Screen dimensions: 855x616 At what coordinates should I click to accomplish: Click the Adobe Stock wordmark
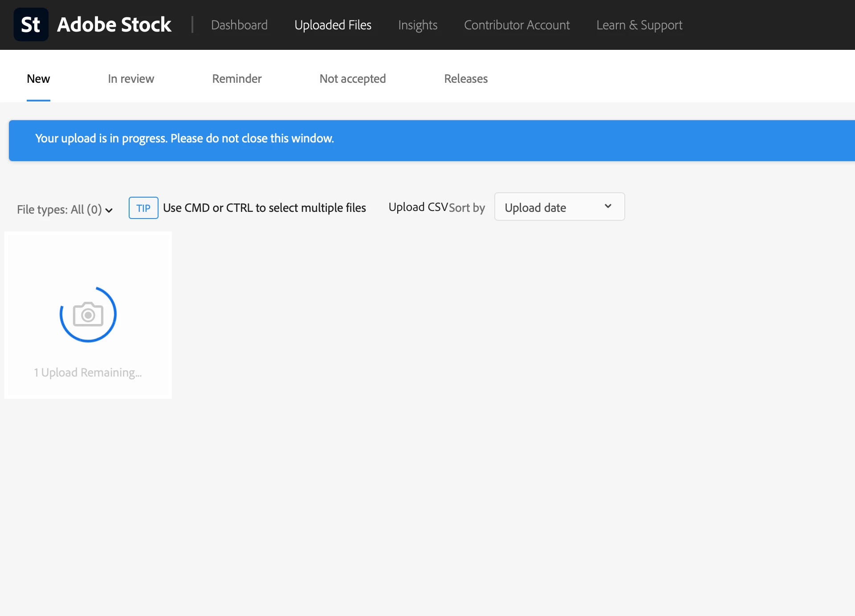point(114,24)
